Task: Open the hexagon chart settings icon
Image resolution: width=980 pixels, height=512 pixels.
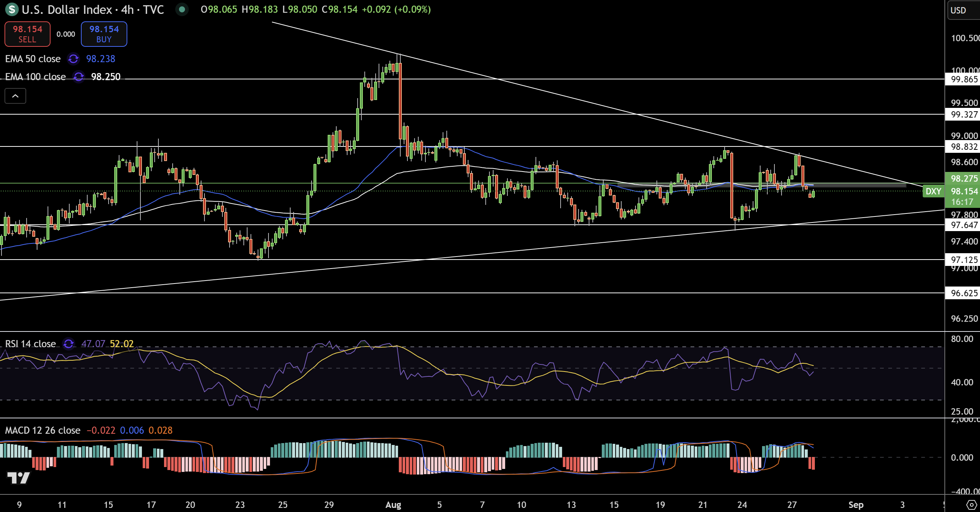Action: coord(971,505)
